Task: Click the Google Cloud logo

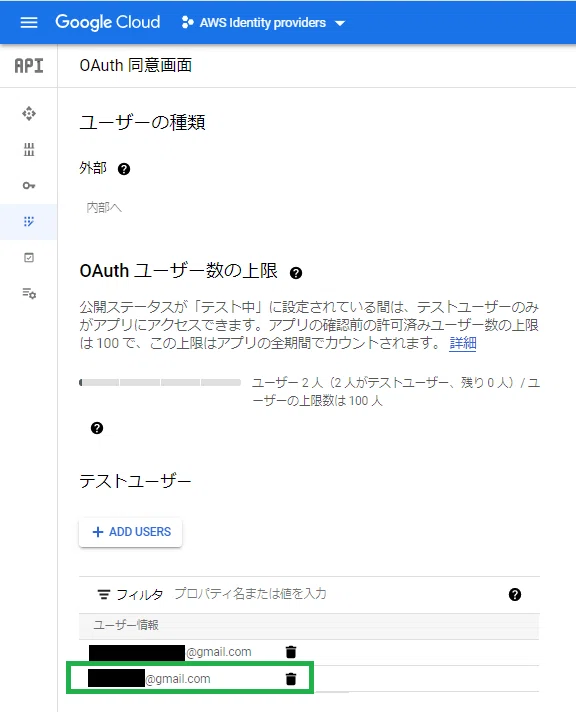Action: click(x=108, y=22)
